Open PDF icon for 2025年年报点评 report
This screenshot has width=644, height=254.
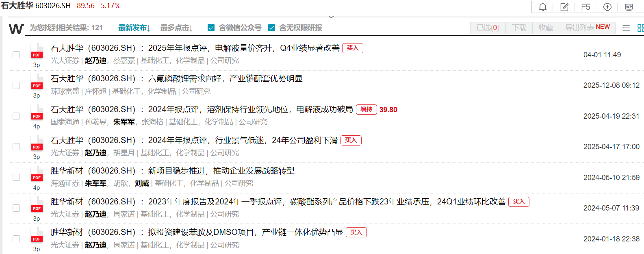(37, 52)
